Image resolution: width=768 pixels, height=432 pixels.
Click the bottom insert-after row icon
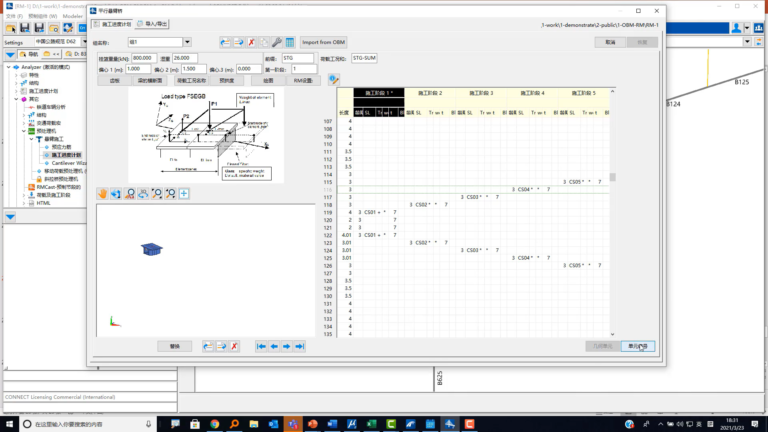(221, 346)
